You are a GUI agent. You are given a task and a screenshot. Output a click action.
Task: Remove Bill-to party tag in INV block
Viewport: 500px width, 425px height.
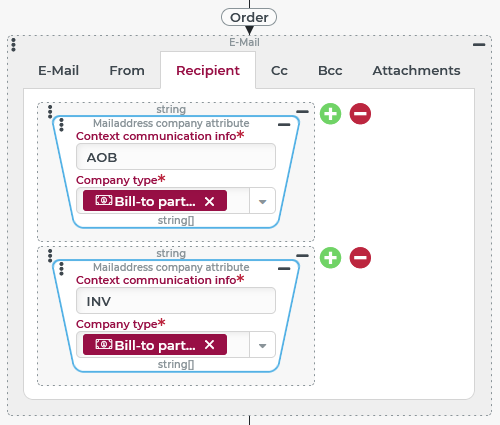(209, 345)
